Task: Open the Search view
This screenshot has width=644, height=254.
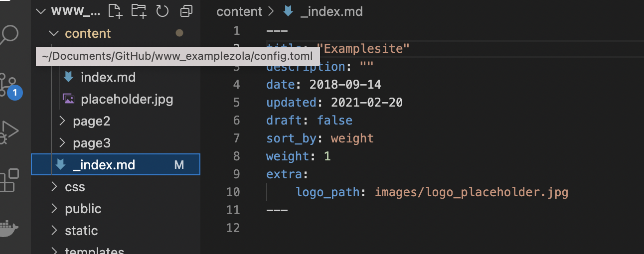Action: (10, 36)
